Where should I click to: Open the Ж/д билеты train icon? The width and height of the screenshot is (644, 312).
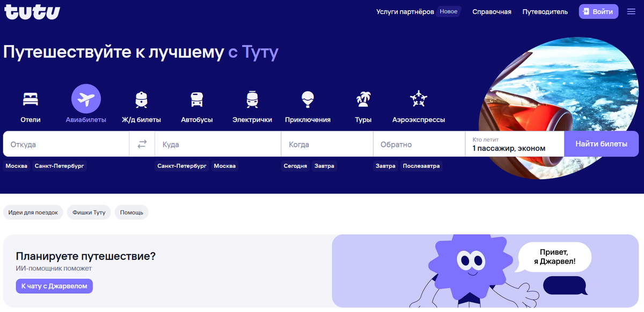(x=141, y=99)
